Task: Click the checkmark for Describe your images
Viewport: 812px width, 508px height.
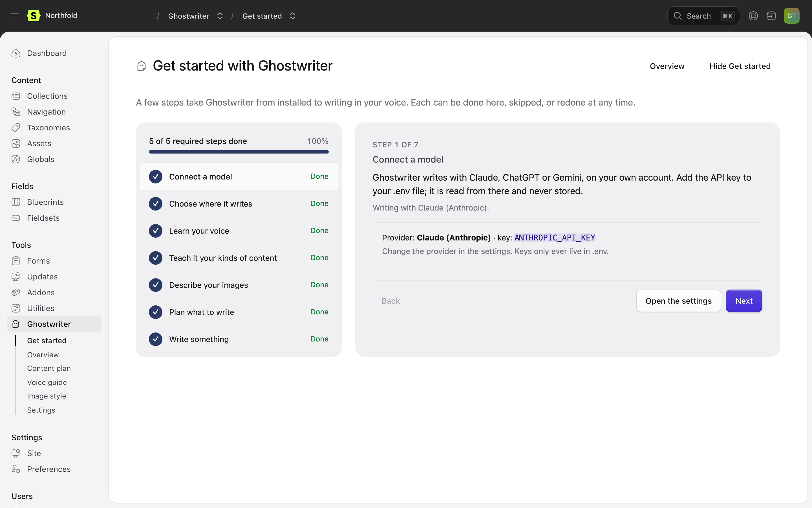Action: tap(156, 285)
